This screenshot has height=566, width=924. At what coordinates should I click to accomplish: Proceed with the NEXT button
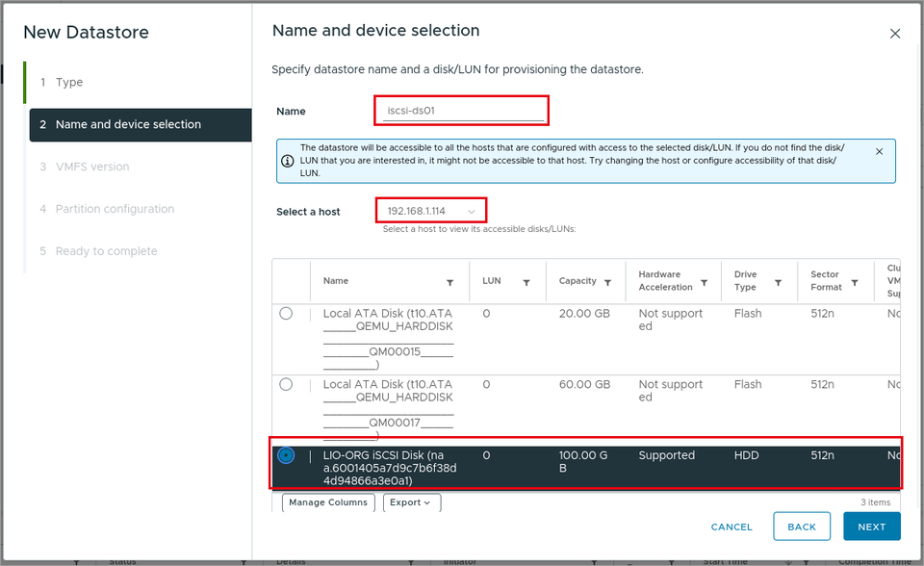[x=872, y=527]
